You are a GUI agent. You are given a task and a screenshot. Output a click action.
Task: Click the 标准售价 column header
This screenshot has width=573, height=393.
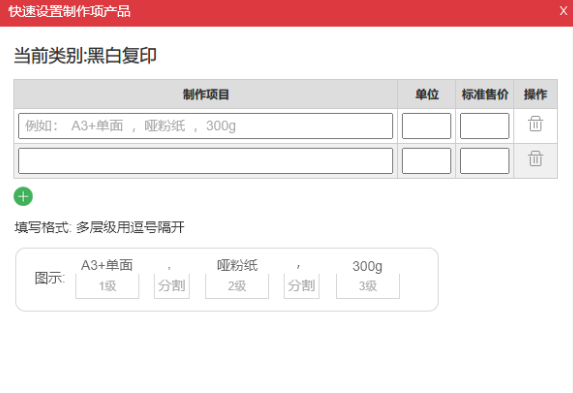485,94
